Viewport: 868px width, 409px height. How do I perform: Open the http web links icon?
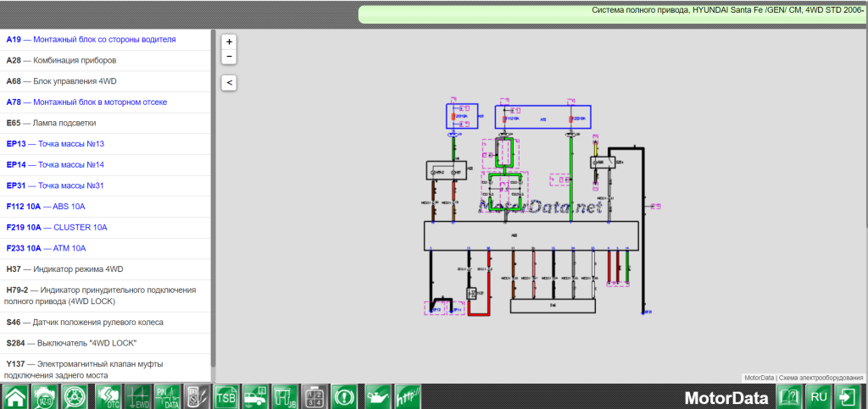[408, 396]
